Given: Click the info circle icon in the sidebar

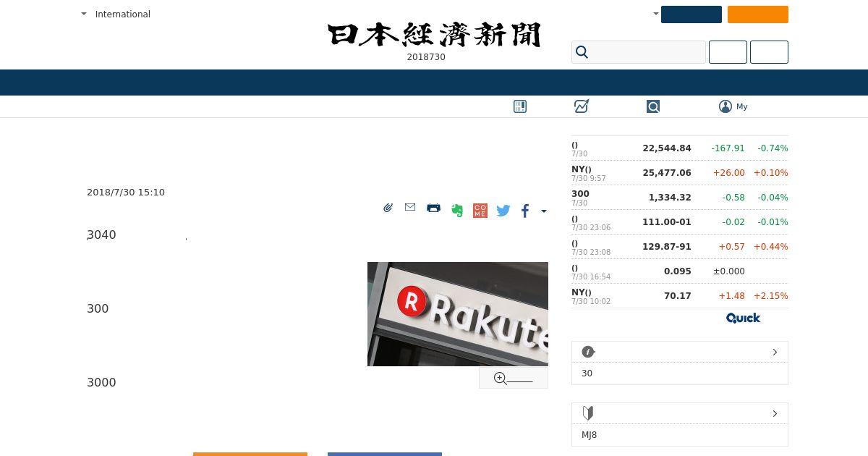Looking at the screenshot, I should click(588, 352).
